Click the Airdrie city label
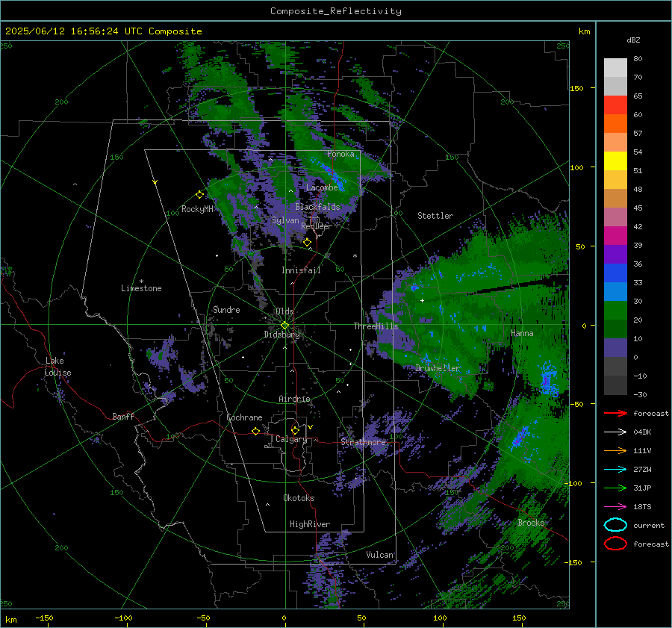672x628 pixels. 294,399
